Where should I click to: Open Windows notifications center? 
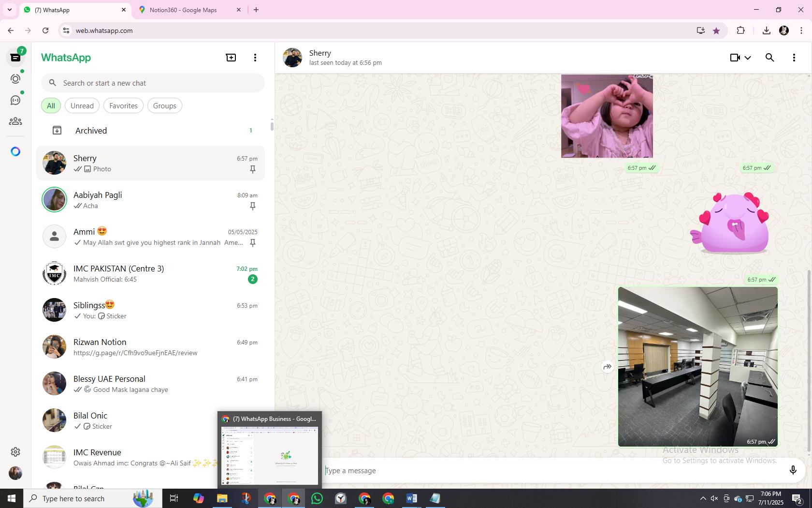(x=797, y=498)
